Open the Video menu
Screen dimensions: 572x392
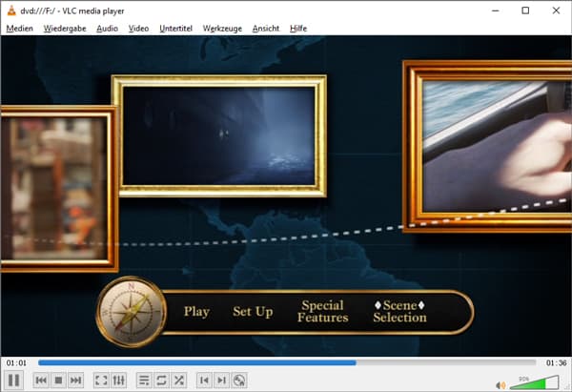(x=138, y=29)
